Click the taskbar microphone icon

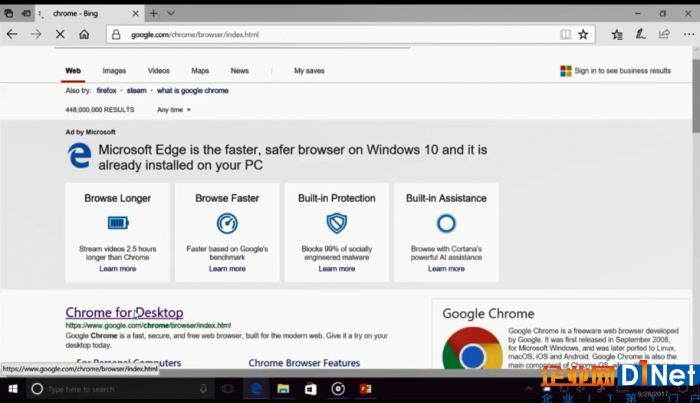[x=203, y=389]
